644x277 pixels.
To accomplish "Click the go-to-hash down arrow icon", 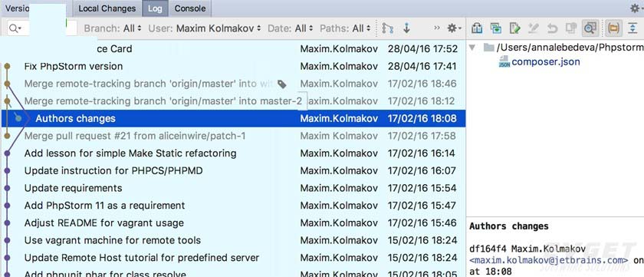I will point(406,28).
